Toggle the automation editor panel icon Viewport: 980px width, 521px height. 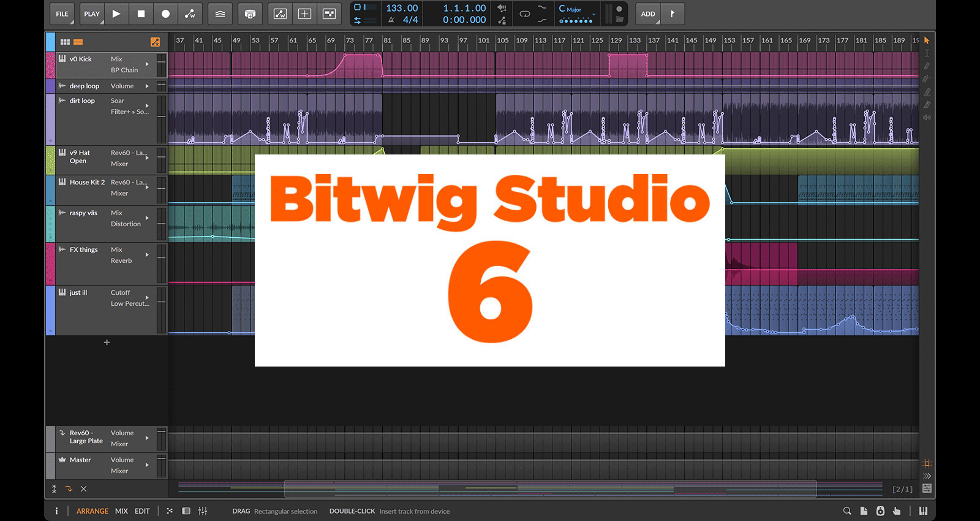pos(280,13)
